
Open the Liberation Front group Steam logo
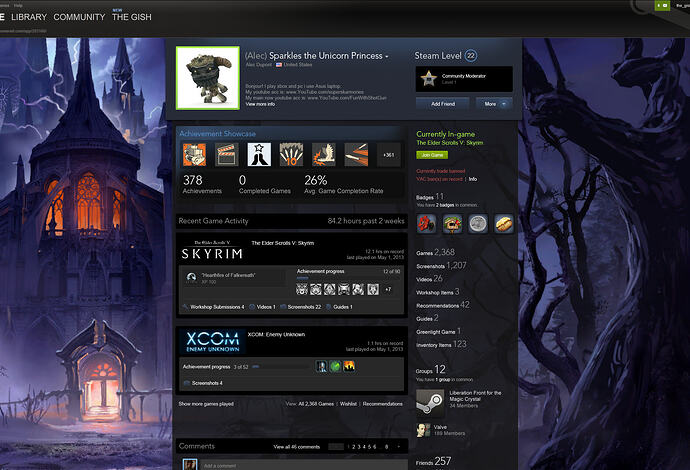(x=430, y=402)
